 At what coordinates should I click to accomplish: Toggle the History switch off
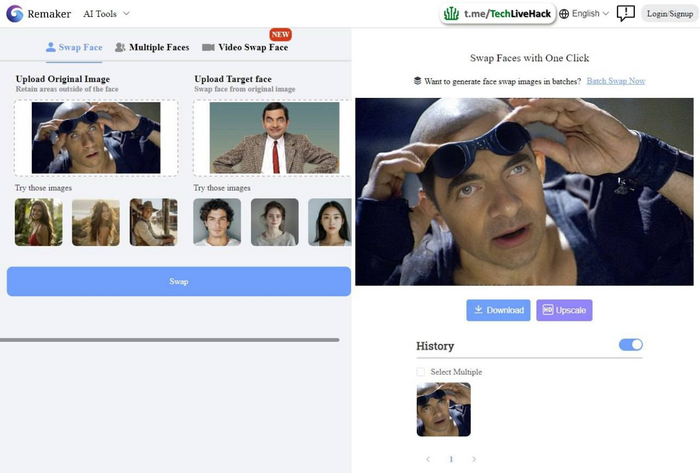631,344
